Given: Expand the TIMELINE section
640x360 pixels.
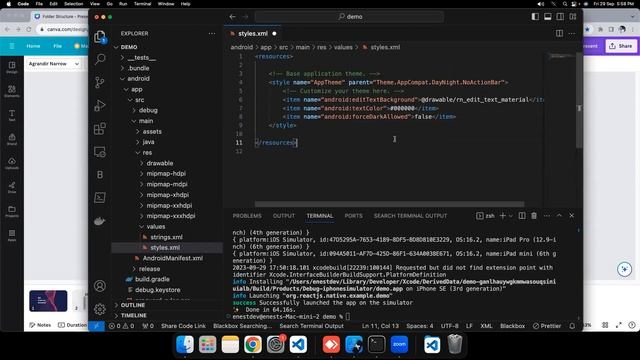Looking at the screenshot, I should pyautogui.click(x=133, y=316).
